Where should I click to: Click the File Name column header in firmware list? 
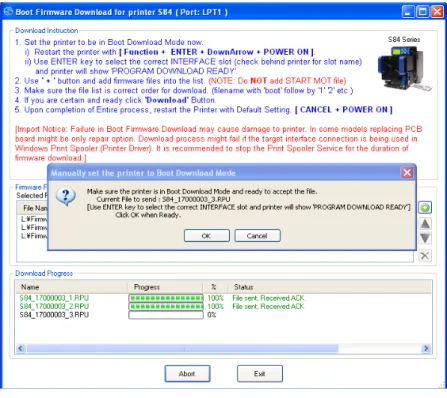click(32, 208)
